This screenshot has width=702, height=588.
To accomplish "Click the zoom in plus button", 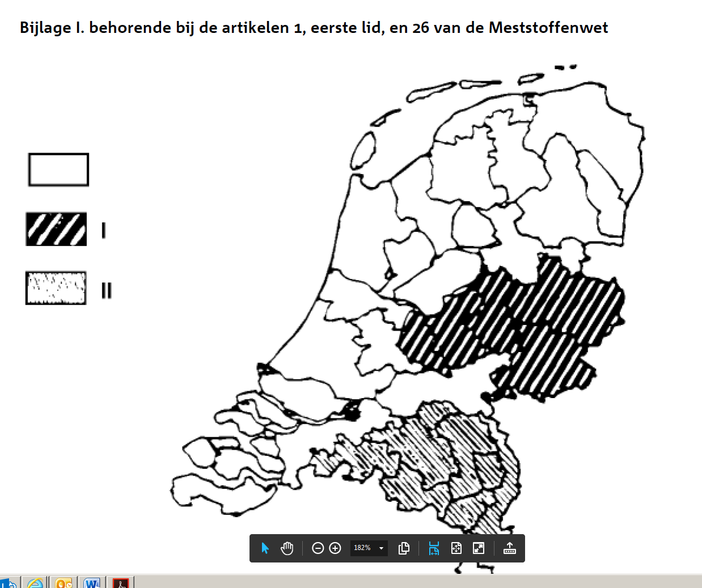I will click(335, 548).
